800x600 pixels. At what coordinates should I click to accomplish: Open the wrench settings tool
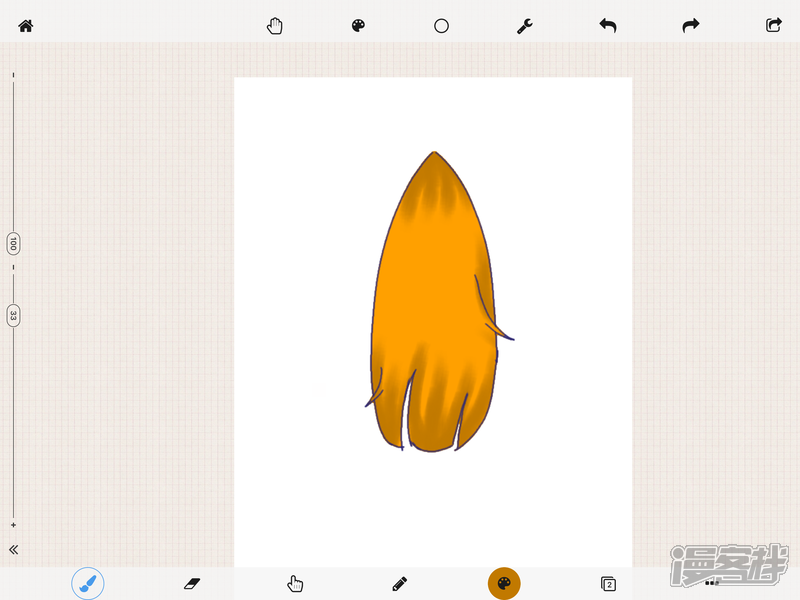click(x=524, y=26)
